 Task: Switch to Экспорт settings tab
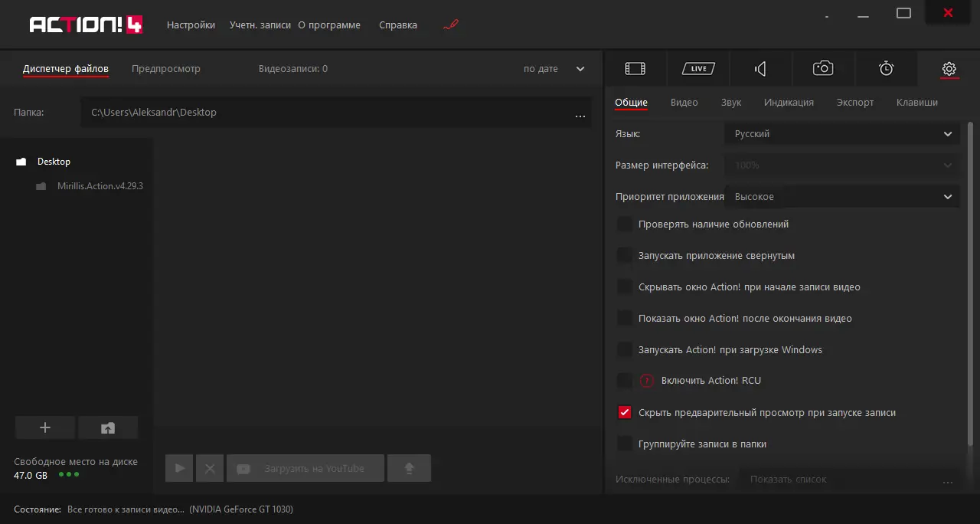coord(855,103)
